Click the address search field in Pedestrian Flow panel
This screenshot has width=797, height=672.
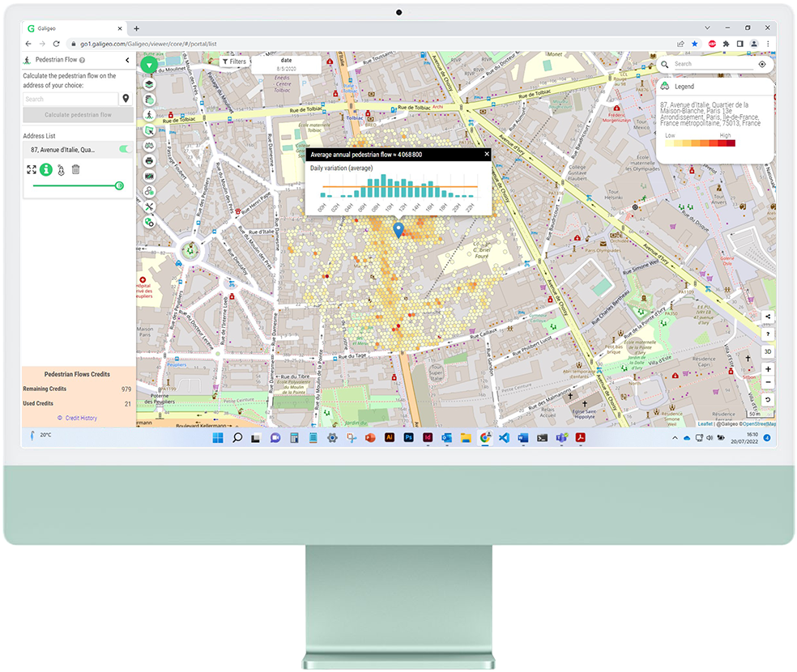pos(70,99)
